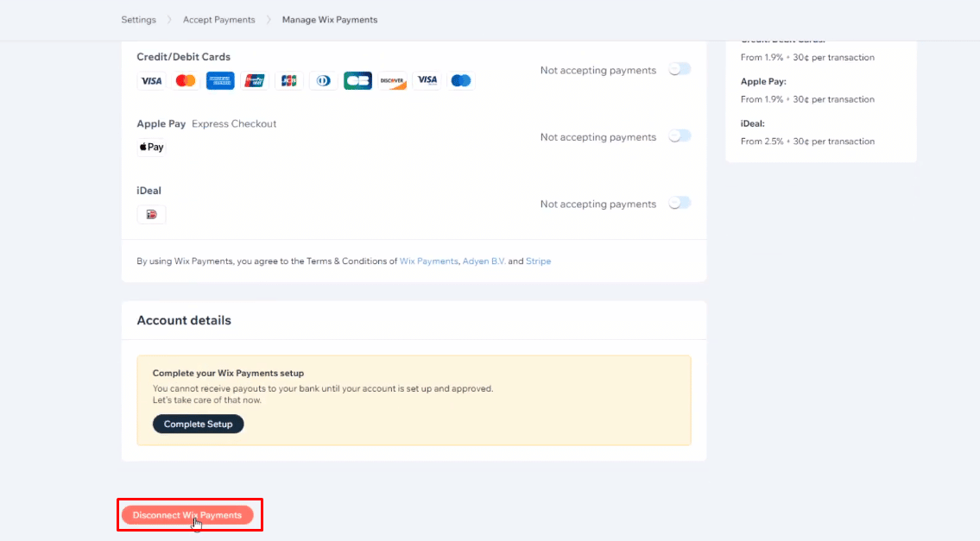Open Adyen B.V. terms link
The width and height of the screenshot is (980, 541).
click(x=484, y=261)
